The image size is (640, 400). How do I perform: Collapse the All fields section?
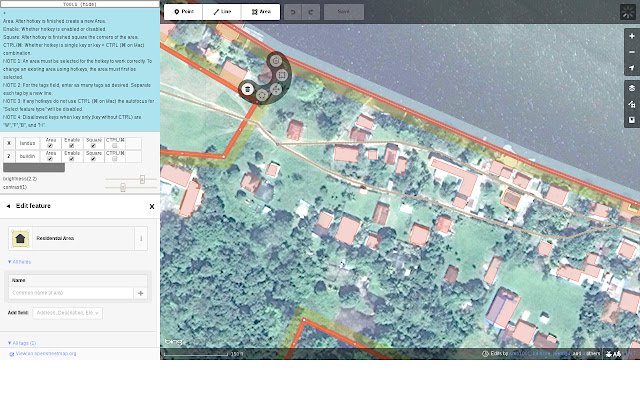(x=20, y=261)
